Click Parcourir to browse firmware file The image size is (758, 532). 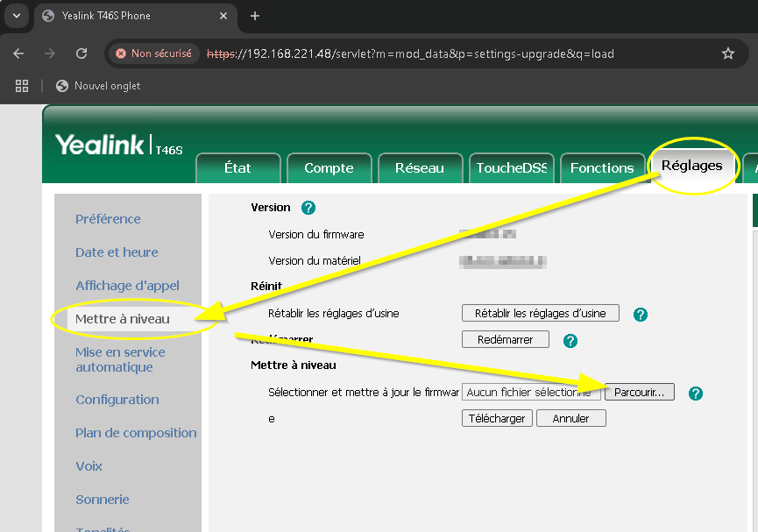tap(639, 393)
